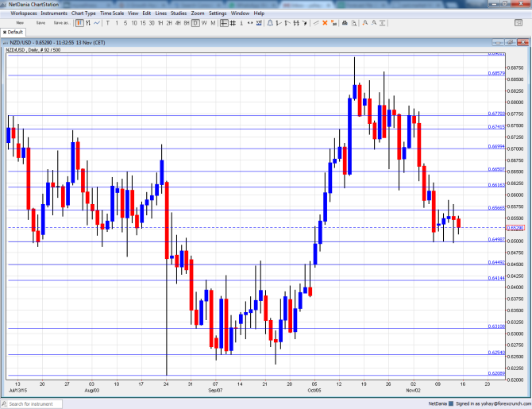Click the study chart icon after arrows
This screenshot has height=409, width=532.
[259, 23]
